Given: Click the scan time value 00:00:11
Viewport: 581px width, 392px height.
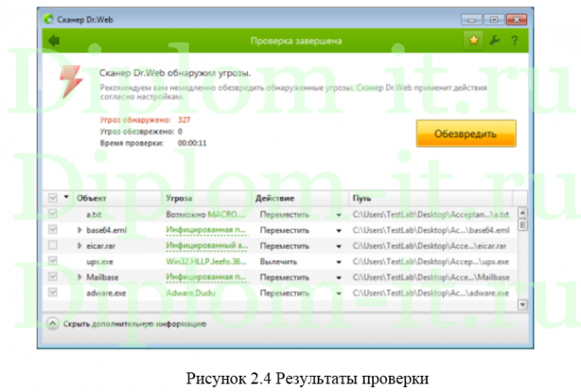Looking at the screenshot, I should pos(192,143).
